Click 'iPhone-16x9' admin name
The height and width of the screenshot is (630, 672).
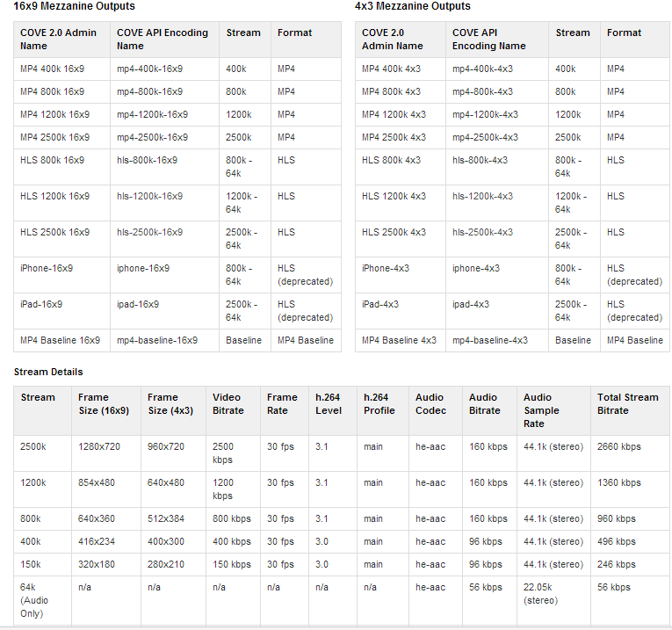point(47,268)
